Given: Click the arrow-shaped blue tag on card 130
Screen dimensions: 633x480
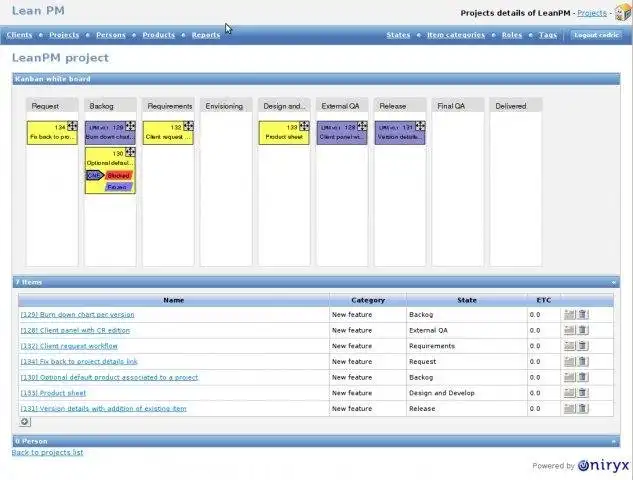Looking at the screenshot, I should pyautogui.click(x=95, y=176).
